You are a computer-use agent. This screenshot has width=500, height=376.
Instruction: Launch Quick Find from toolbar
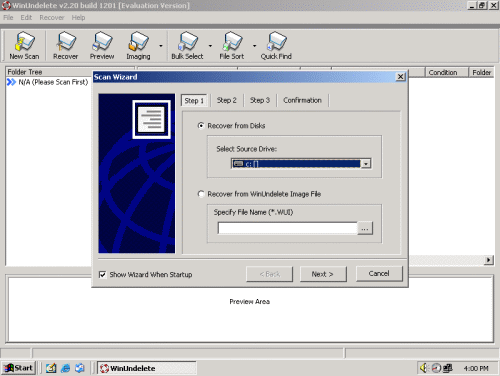coord(276,46)
